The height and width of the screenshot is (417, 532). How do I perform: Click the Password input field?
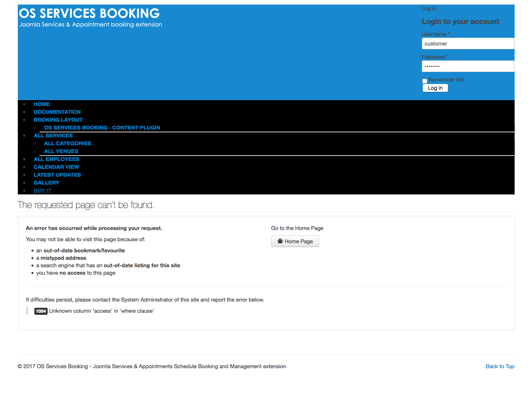pos(468,66)
